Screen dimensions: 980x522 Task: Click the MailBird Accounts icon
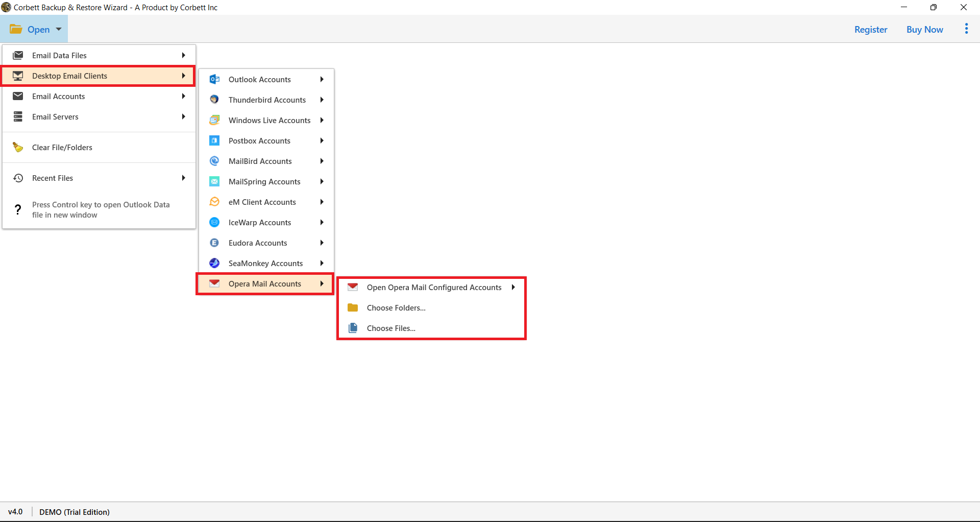(x=214, y=161)
